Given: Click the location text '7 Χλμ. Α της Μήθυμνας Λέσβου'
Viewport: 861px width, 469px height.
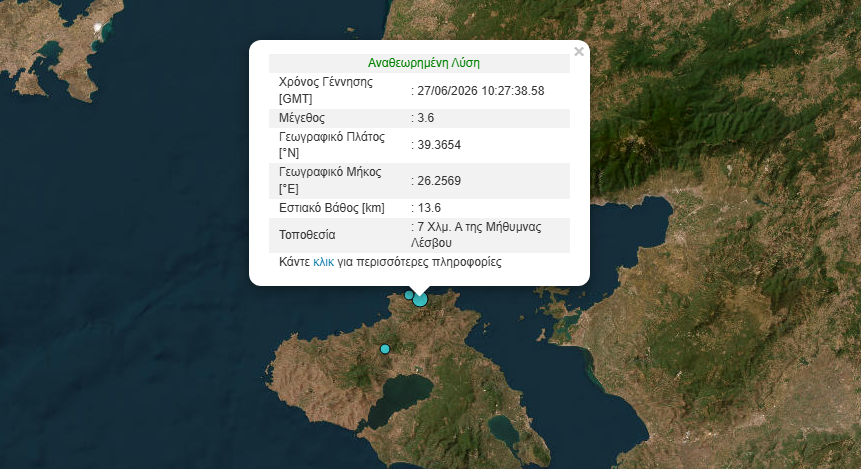Looking at the screenshot, I should [476, 234].
